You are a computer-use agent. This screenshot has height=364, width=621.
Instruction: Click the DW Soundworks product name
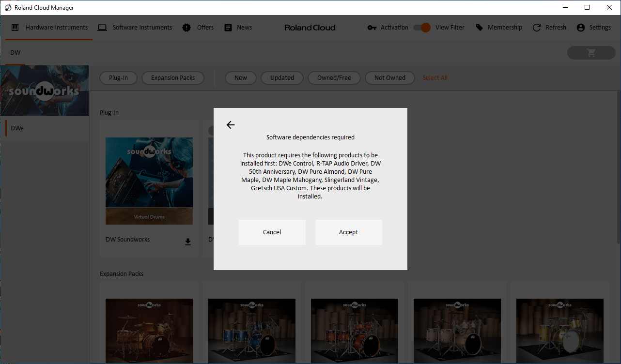(x=128, y=240)
